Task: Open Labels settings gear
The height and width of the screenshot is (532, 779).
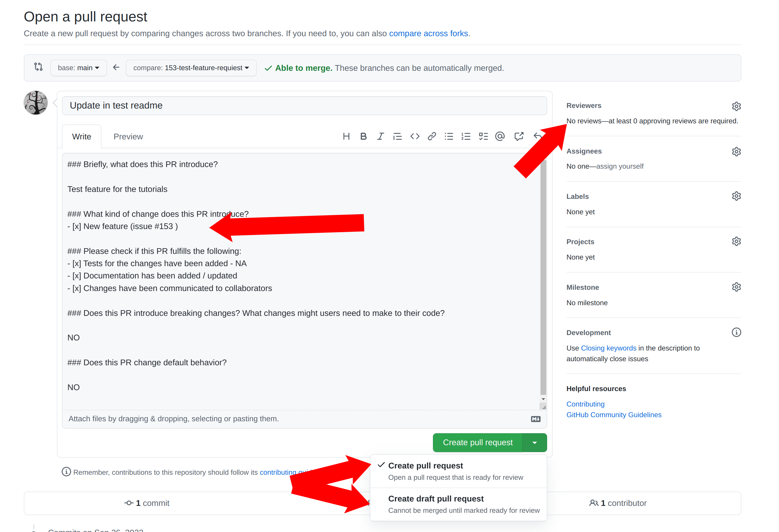Action: point(736,196)
